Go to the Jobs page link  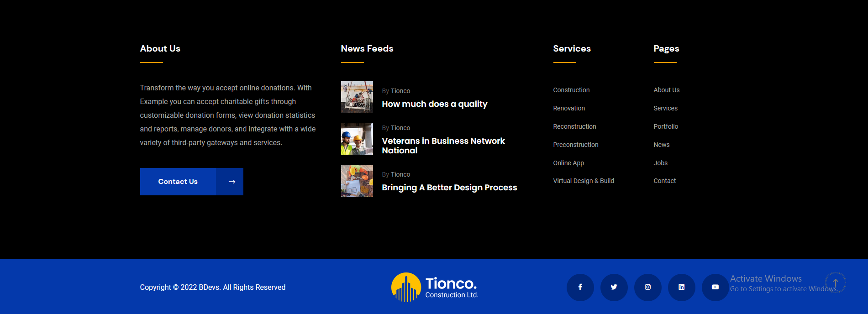(x=660, y=163)
